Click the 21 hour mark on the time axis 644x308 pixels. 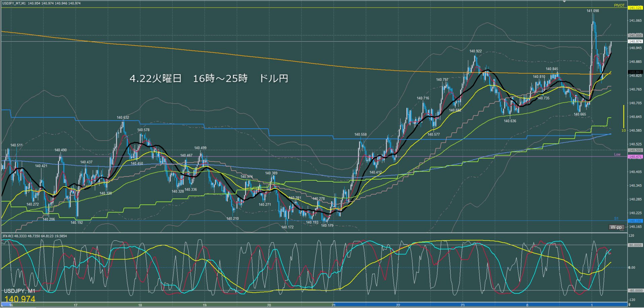[x=334, y=305]
